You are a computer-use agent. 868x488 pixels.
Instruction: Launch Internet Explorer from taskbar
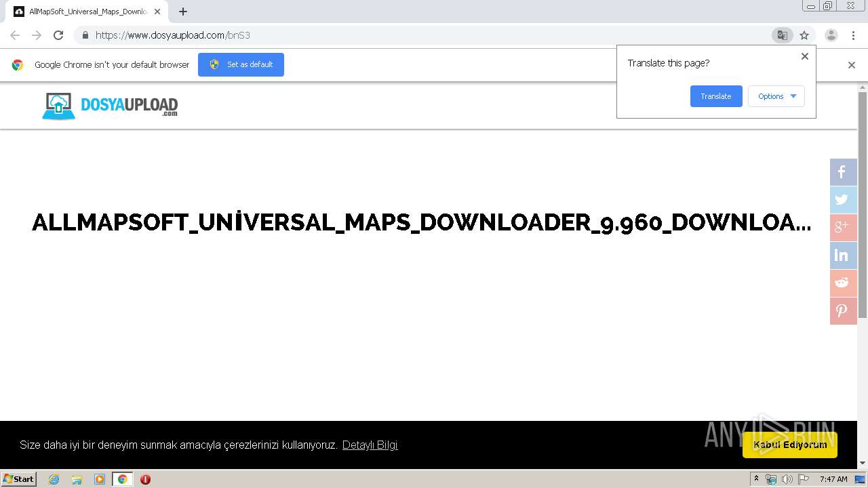coord(54,479)
